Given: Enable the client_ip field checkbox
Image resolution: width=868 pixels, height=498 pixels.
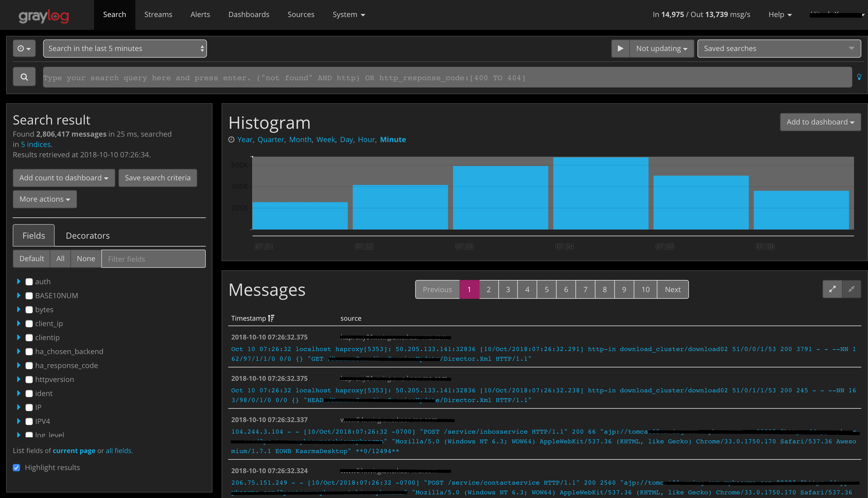Looking at the screenshot, I should pos(29,324).
